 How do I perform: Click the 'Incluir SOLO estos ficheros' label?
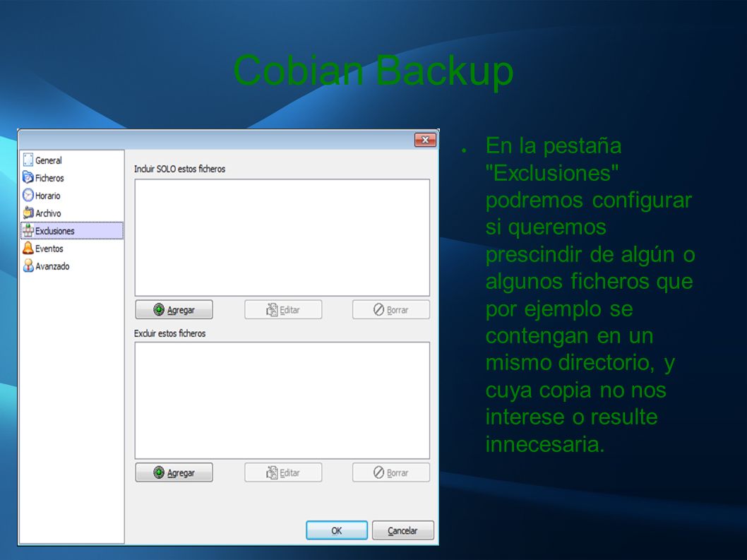[x=179, y=169]
